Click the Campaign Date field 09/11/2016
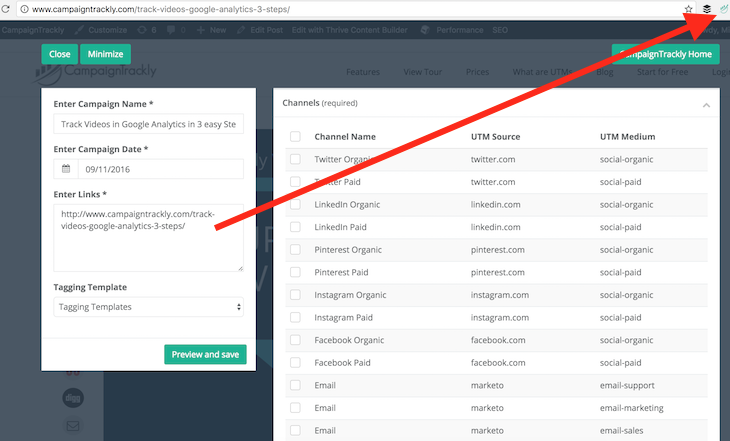 (161, 169)
